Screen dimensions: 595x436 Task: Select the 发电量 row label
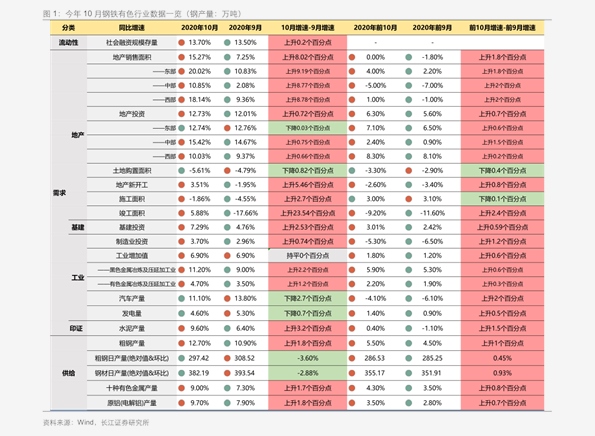click(132, 313)
